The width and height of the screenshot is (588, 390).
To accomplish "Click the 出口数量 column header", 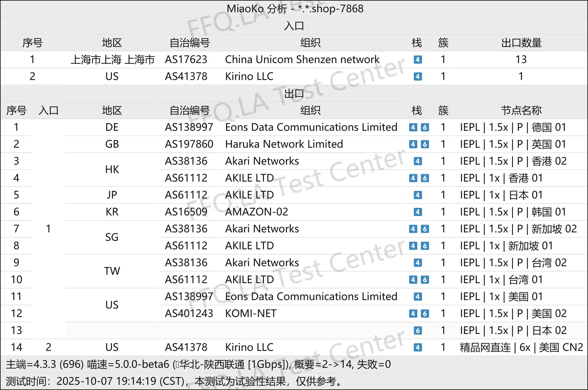I will tap(521, 43).
